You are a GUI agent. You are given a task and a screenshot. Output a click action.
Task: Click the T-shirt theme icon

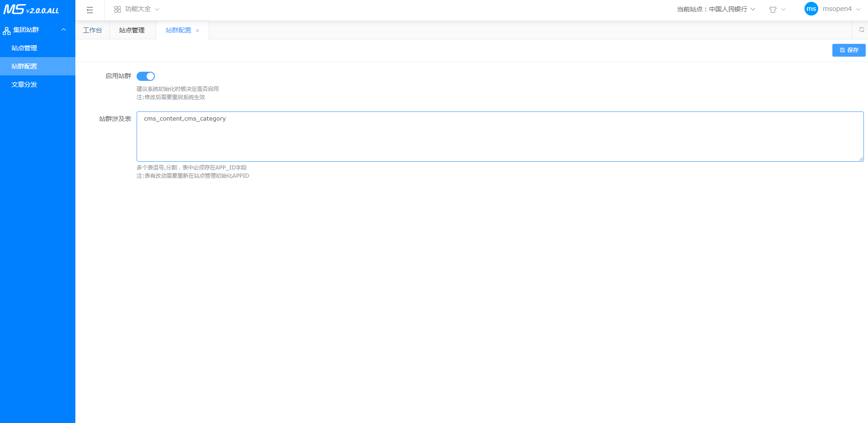point(773,10)
